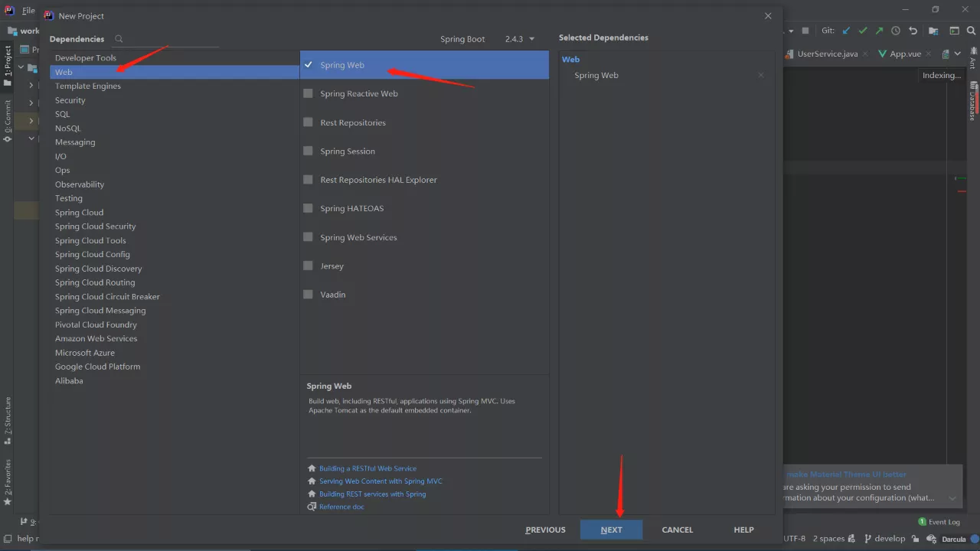Click the Git update (blue pull arrow) icon
This screenshot has width=980, height=551.
845,31
